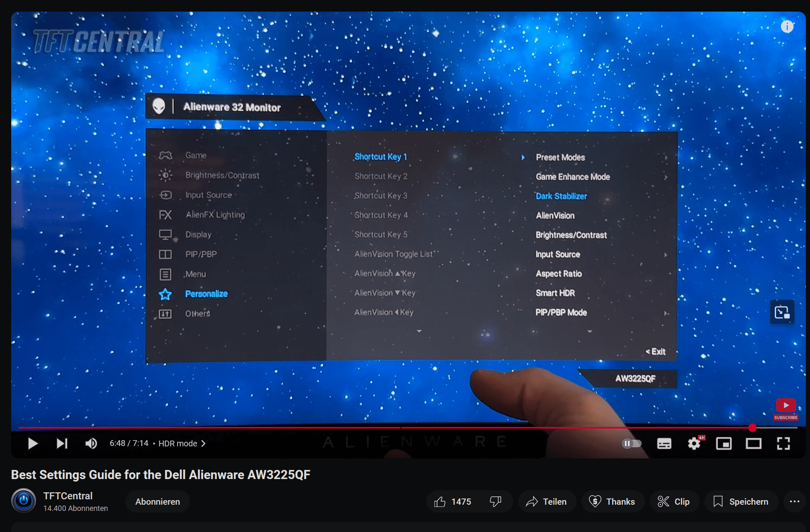
Task: Expand the Preset Modes arrow
Action: (x=666, y=158)
